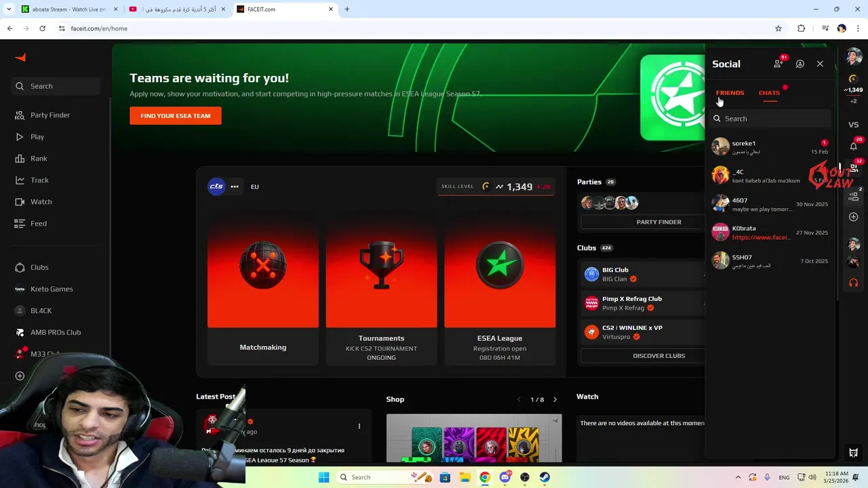
Task: Select the FACEIT.com browser tab
Action: coord(285,9)
